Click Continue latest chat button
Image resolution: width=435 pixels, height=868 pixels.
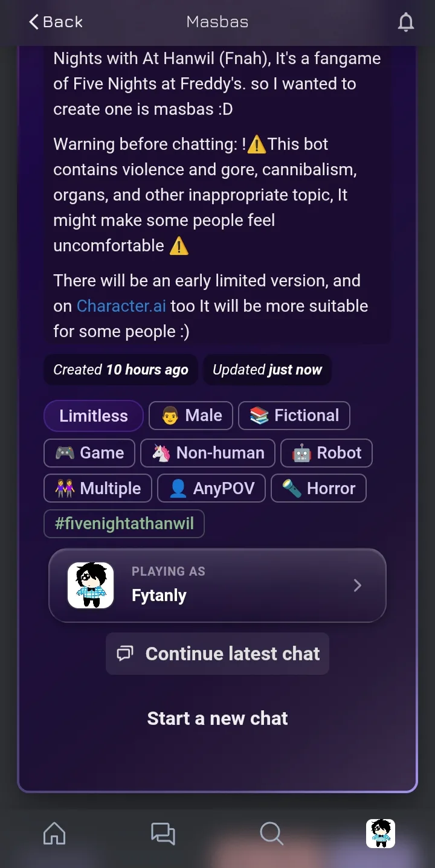pos(217,654)
